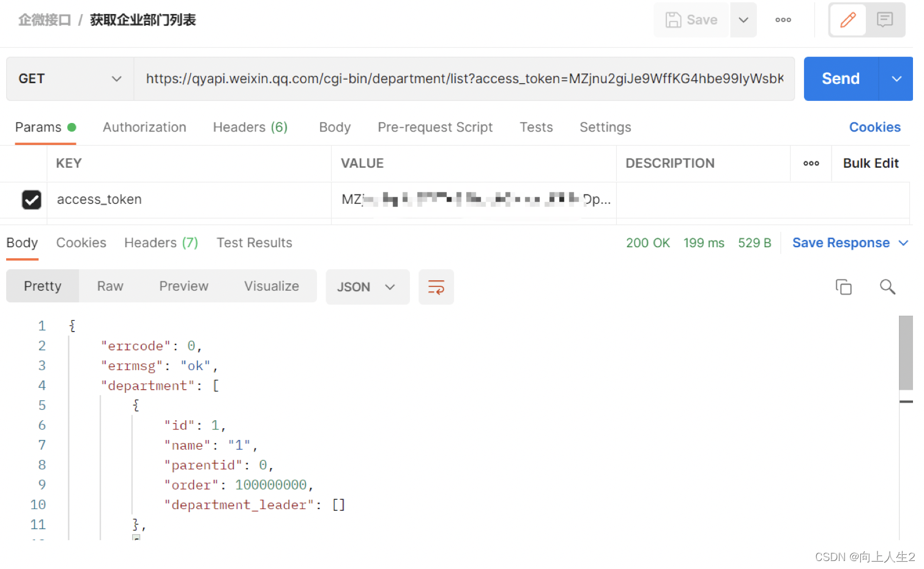The width and height of the screenshot is (924, 569).
Task: Search the response with magnifier icon
Action: (887, 287)
